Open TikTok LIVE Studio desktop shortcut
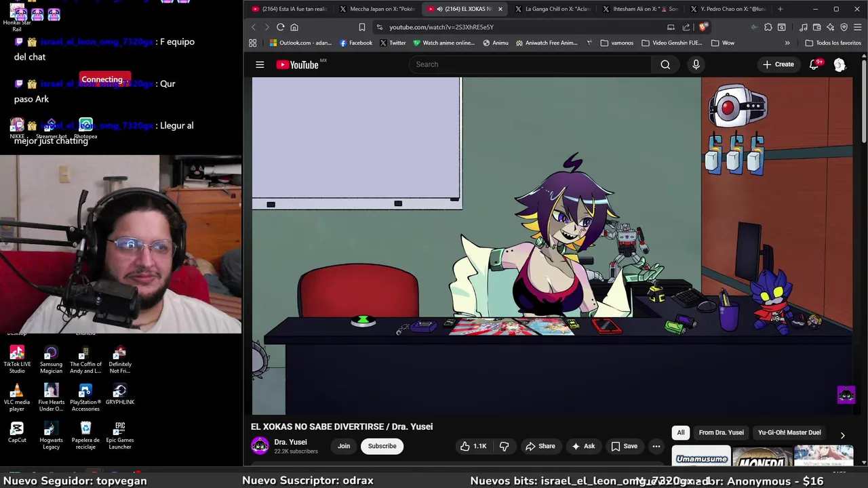This screenshot has width=868, height=488. click(x=17, y=359)
